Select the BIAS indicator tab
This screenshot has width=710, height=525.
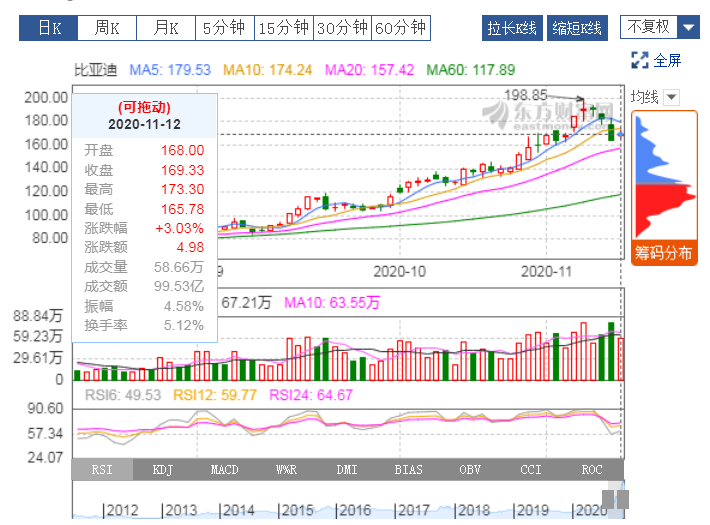click(x=408, y=470)
